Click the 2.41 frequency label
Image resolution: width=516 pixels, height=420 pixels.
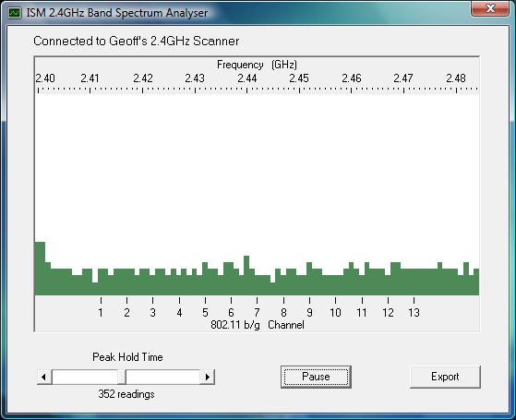90,78
